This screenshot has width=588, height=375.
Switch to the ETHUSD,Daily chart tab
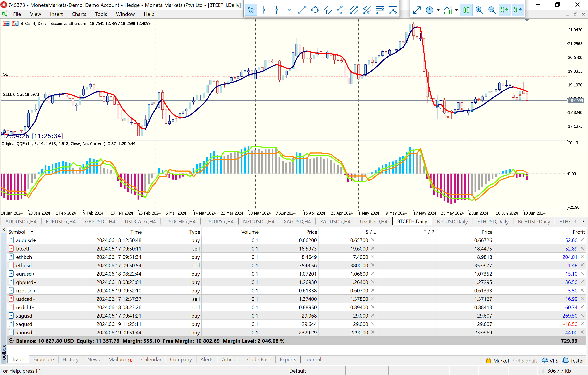(493, 221)
